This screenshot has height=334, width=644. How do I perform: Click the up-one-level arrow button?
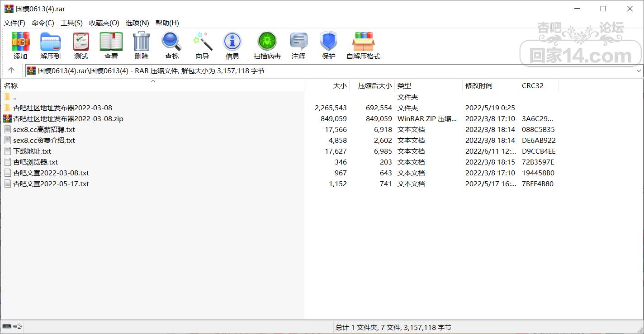click(x=11, y=70)
